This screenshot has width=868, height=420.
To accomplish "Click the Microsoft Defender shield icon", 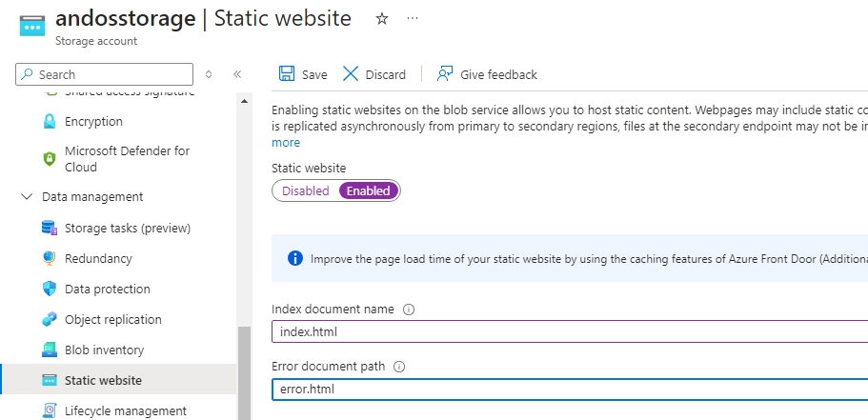I will 50,159.
